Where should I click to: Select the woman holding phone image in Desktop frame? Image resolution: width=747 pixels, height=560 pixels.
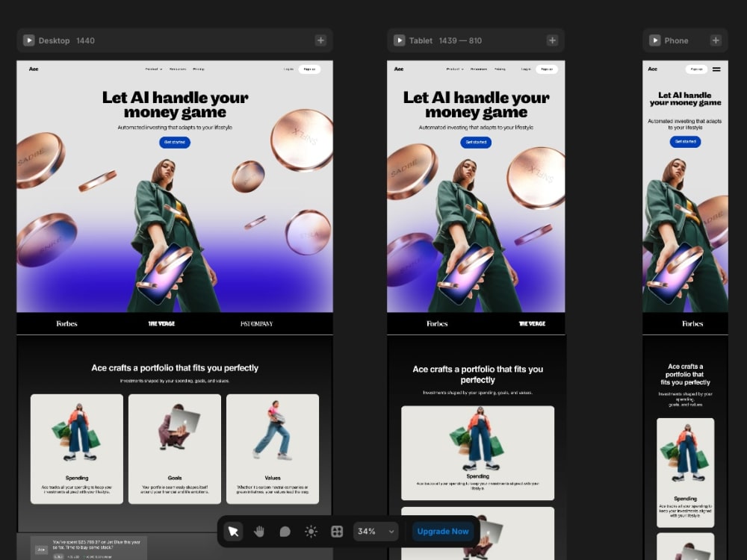coord(174,236)
